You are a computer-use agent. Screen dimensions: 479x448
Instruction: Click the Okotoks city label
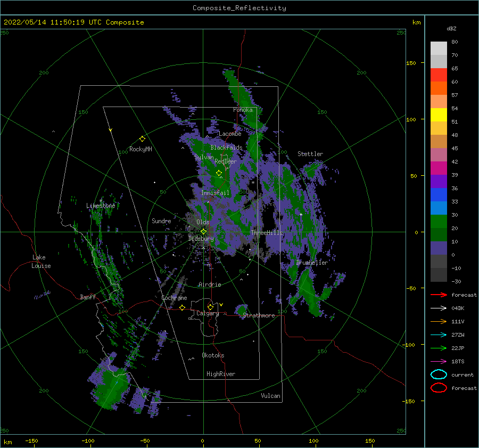point(213,355)
